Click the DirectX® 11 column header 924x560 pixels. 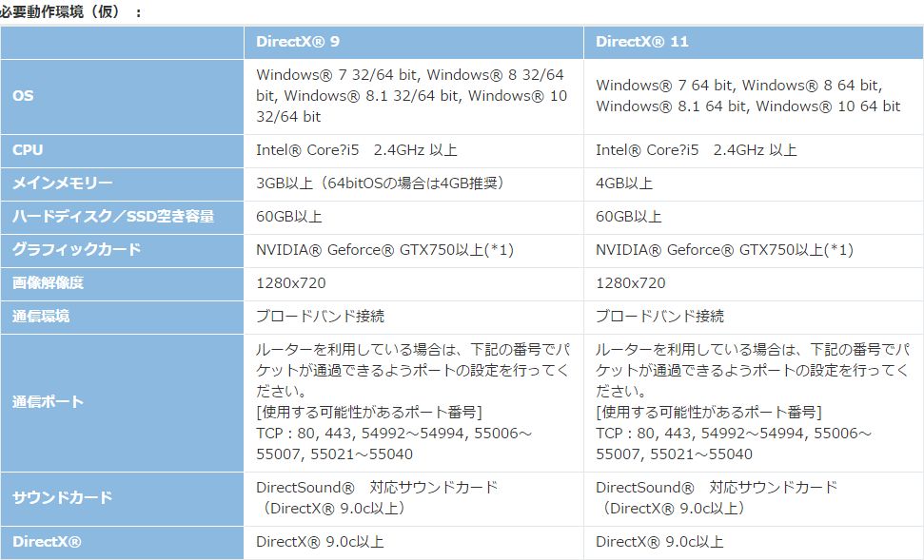pos(642,42)
